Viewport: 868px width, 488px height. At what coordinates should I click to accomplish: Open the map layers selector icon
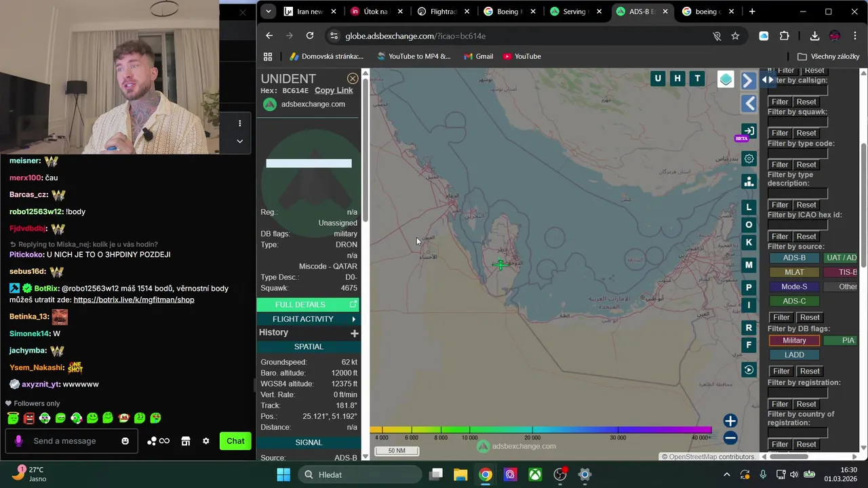click(726, 79)
